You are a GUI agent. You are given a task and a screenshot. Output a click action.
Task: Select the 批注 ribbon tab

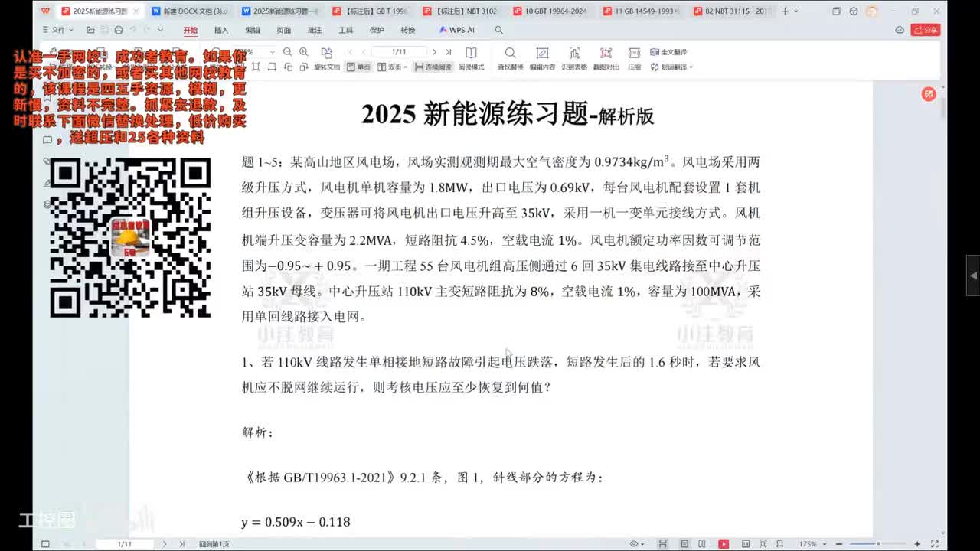click(315, 30)
